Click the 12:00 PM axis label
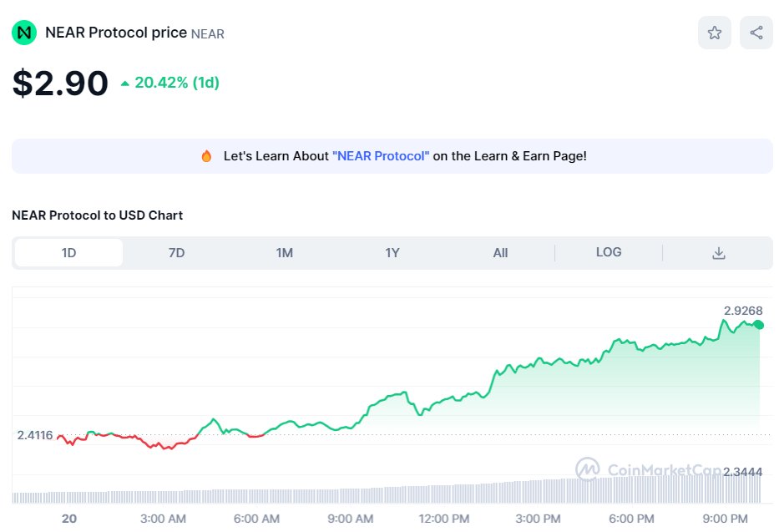The width and height of the screenshot is (779, 532). click(443, 519)
